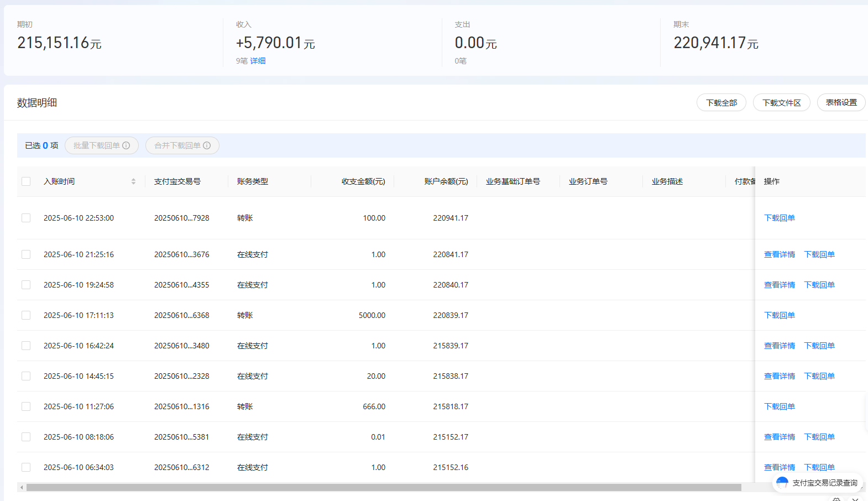Click the 批量下载回单 button
The image size is (868, 501).
pyautogui.click(x=102, y=145)
